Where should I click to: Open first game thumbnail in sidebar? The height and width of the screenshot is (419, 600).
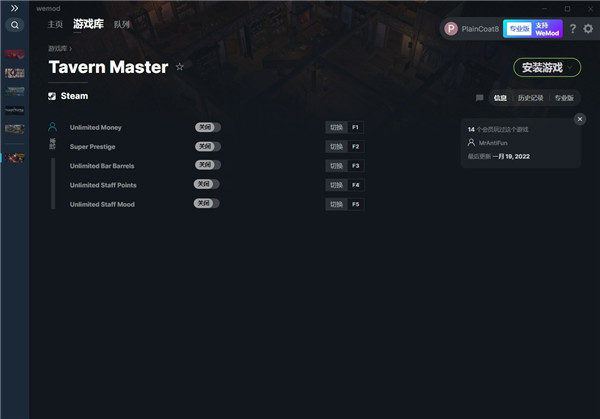15,54
